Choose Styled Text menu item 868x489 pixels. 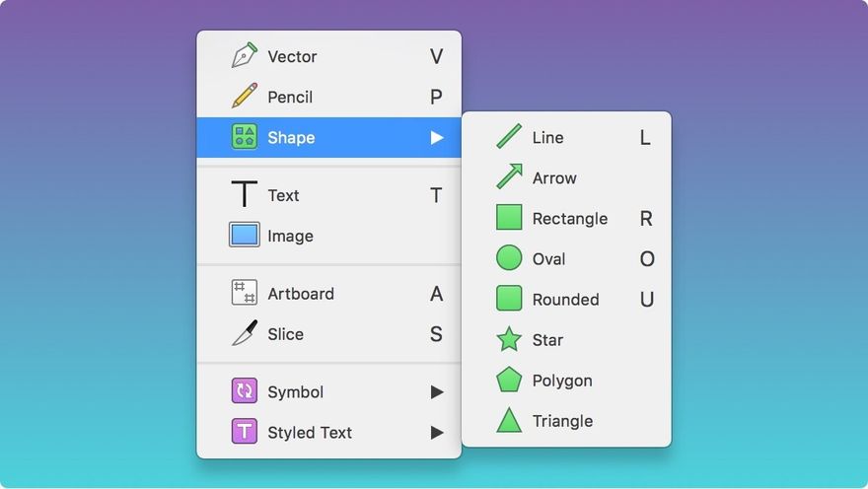tap(328, 432)
